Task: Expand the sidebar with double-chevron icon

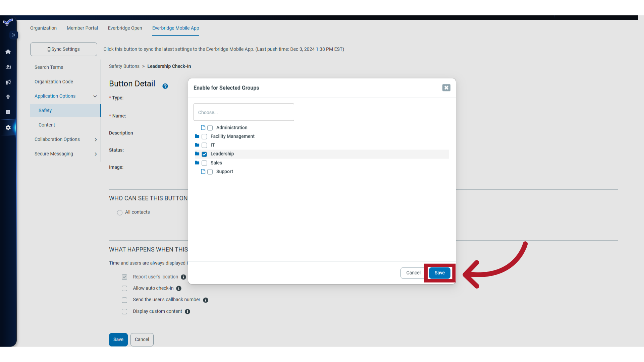Action: (13, 35)
